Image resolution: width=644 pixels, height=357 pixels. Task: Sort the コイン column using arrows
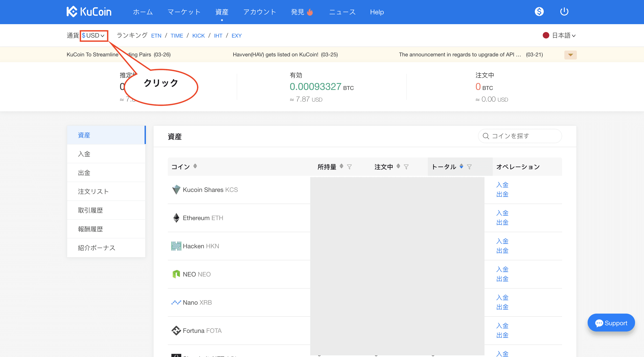pyautogui.click(x=195, y=166)
